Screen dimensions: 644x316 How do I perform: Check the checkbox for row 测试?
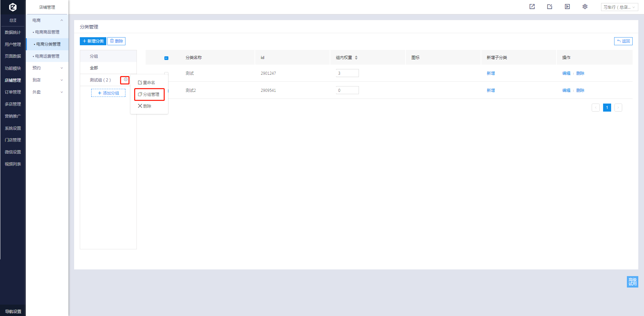point(166,73)
